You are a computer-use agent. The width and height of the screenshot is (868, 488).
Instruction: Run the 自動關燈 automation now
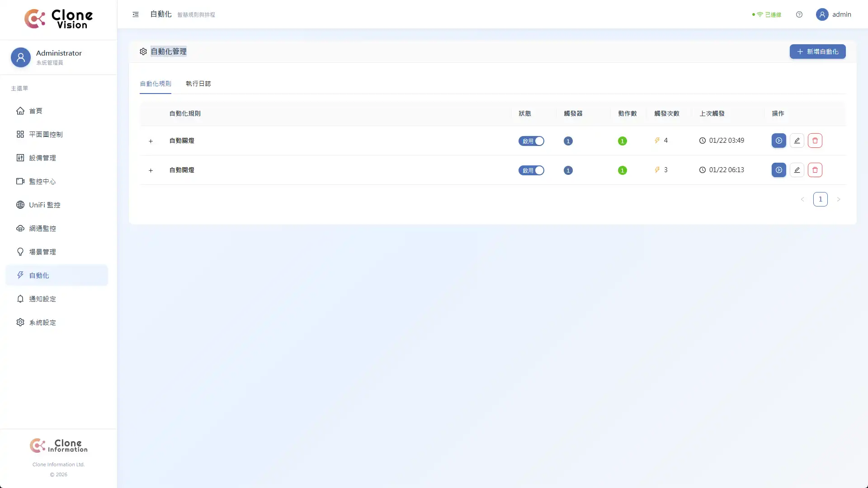(778, 141)
